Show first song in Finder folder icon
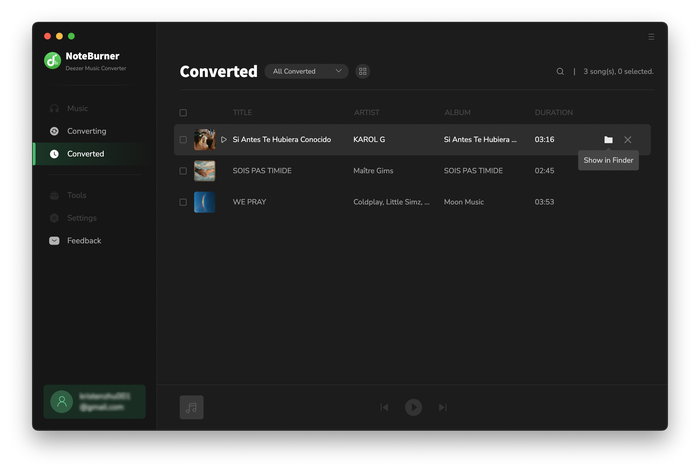Image resolution: width=700 pixels, height=473 pixels. [608, 140]
